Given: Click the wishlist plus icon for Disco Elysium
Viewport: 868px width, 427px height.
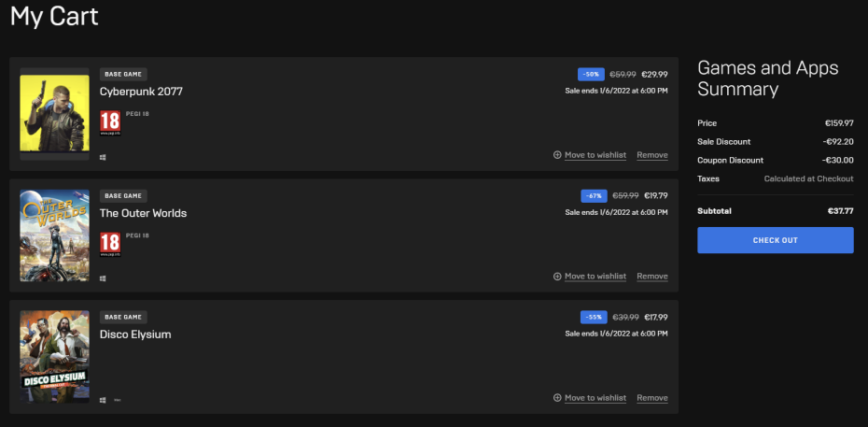Looking at the screenshot, I should (x=557, y=398).
